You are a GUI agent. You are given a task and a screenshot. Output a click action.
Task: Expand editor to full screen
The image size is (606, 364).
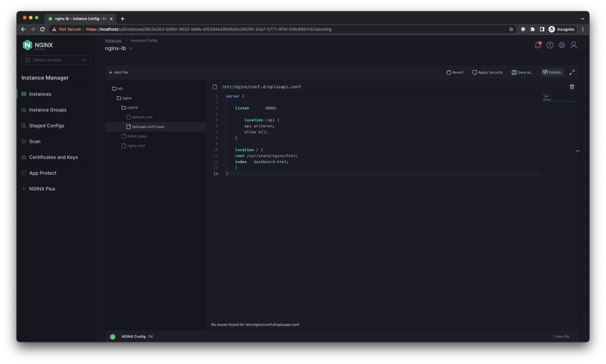click(x=572, y=72)
